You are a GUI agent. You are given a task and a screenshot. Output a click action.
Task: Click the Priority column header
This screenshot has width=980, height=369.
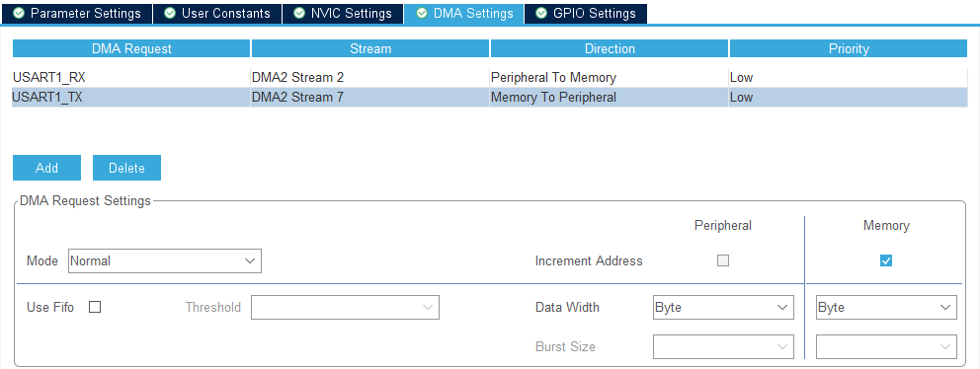849,48
